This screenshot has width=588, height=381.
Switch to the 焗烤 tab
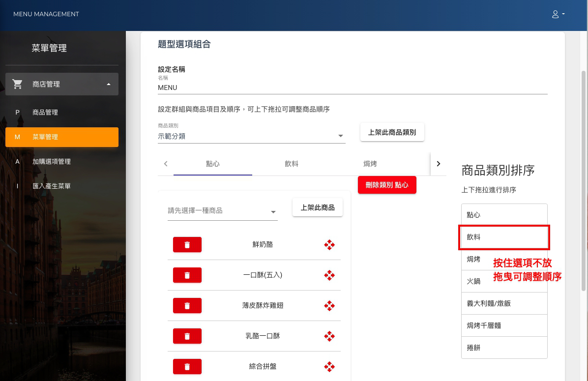tap(370, 164)
